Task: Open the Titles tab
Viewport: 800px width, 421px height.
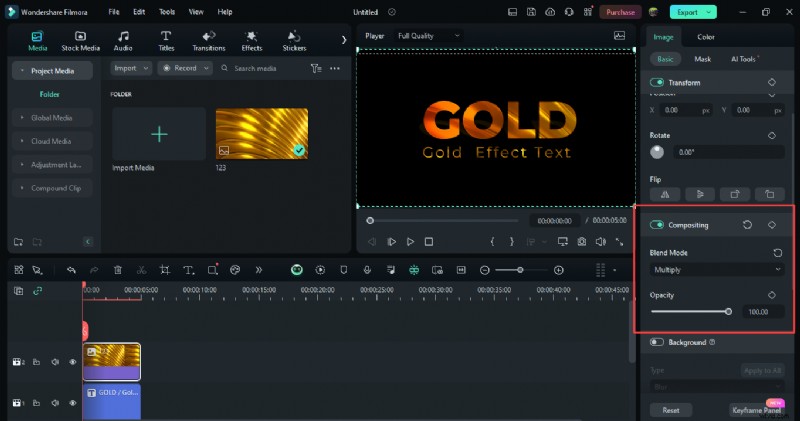Action: 166,41
